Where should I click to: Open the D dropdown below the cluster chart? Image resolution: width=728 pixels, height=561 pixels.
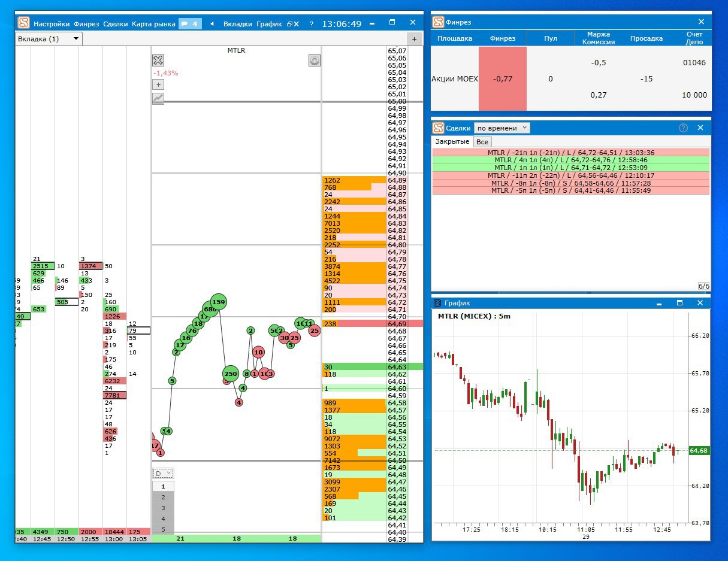pyautogui.click(x=163, y=474)
